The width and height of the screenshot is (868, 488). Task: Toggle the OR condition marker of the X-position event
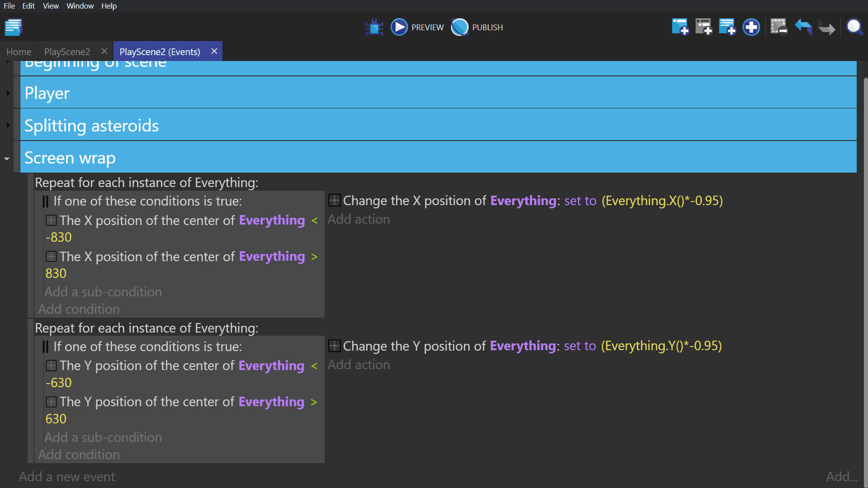click(45, 202)
